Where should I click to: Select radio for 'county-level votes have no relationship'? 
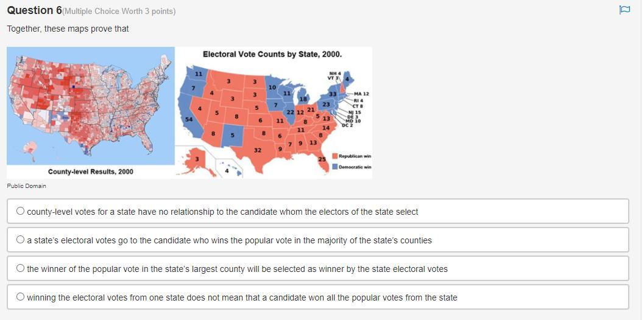(21, 212)
